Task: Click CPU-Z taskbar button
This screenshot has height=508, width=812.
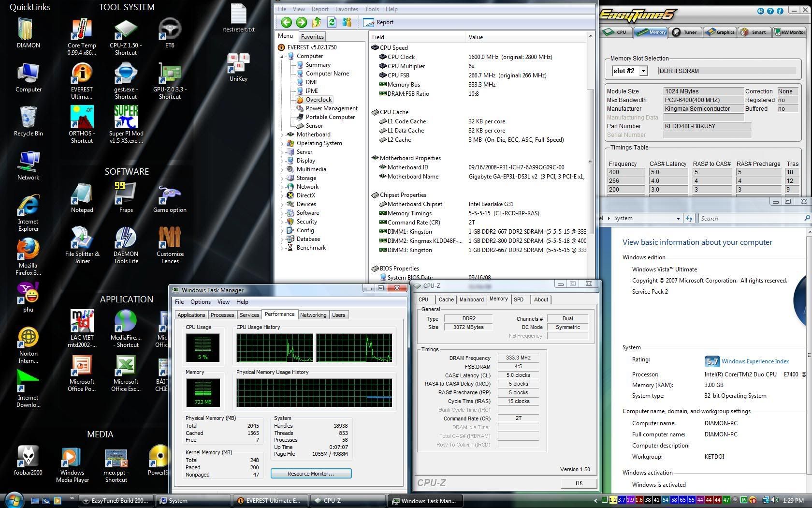Action: coord(348,501)
